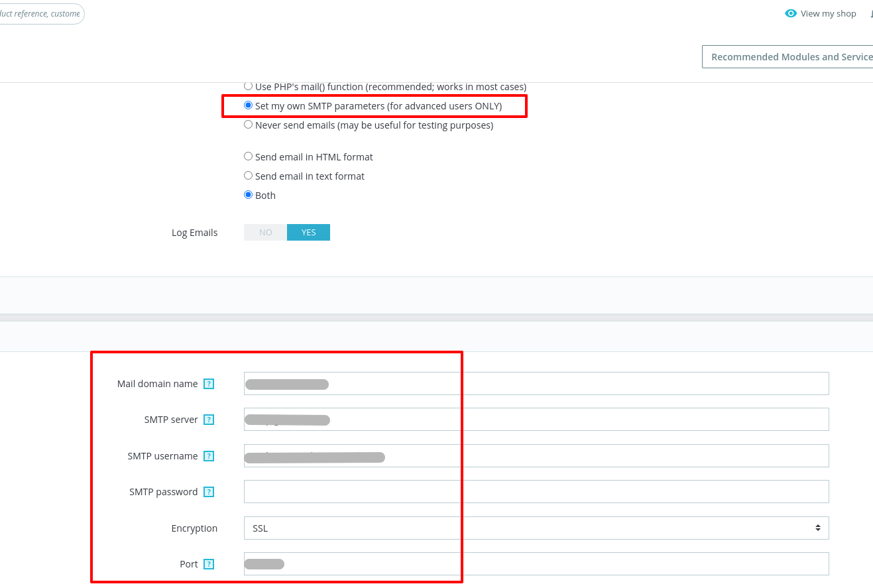Open the Encryption dropdown showing SSL

tap(536, 528)
